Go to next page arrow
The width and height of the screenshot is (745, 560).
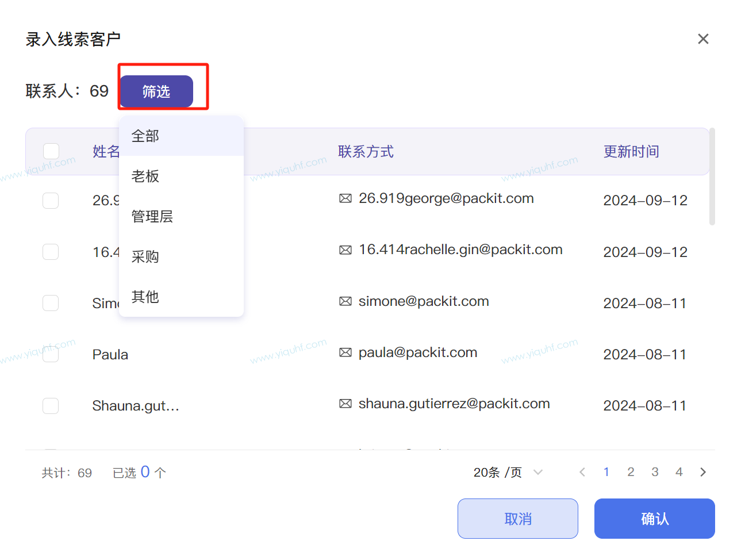(x=703, y=472)
